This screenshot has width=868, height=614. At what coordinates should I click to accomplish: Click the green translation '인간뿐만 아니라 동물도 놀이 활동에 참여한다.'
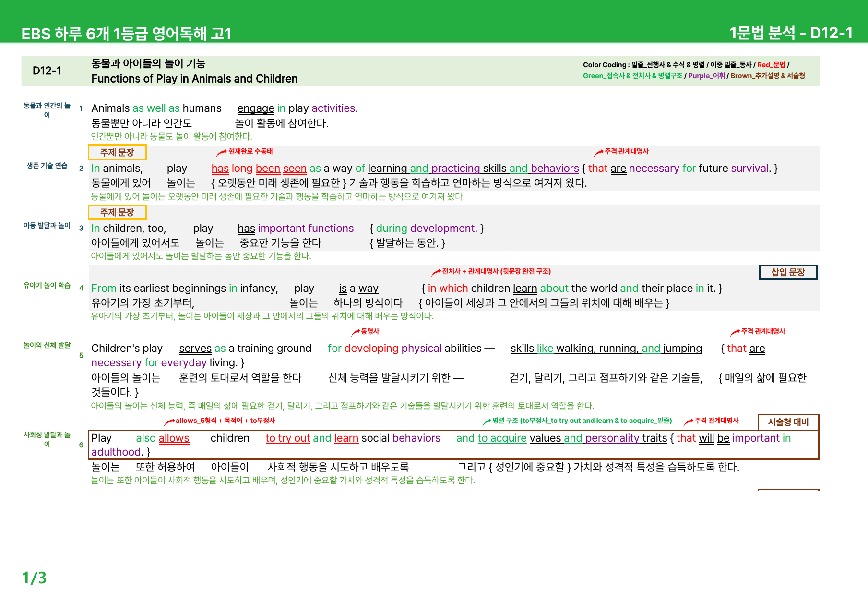pos(172,136)
